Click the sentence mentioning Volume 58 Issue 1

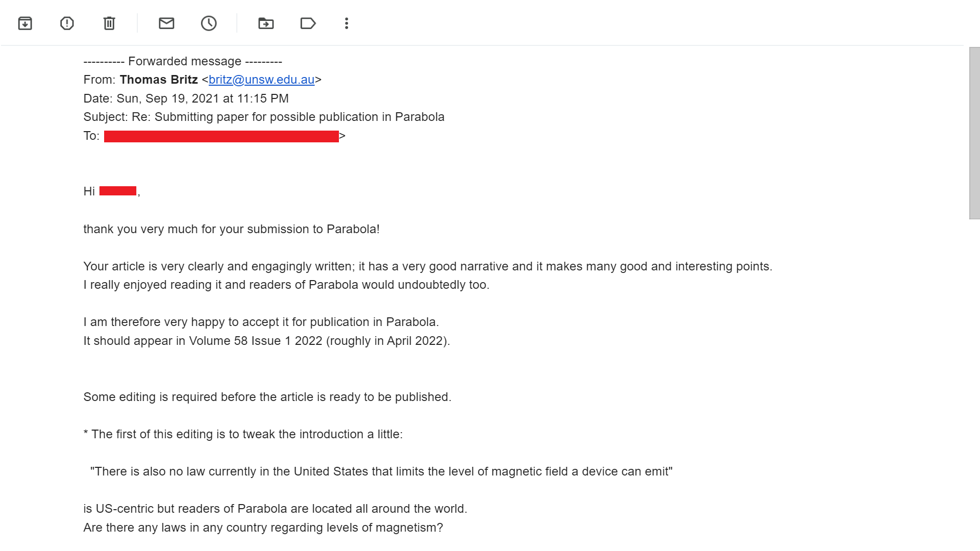coord(266,341)
